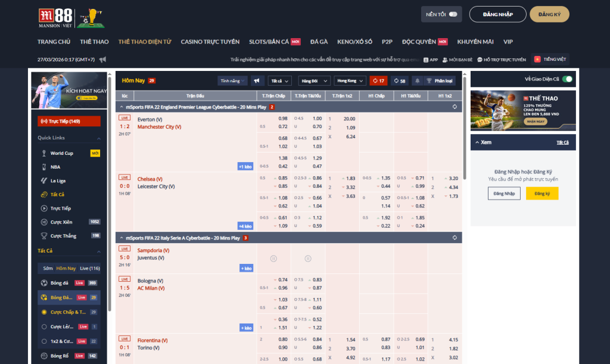Select Bóng đá sport with 393 events
This screenshot has width=610, height=364.
pos(69,283)
